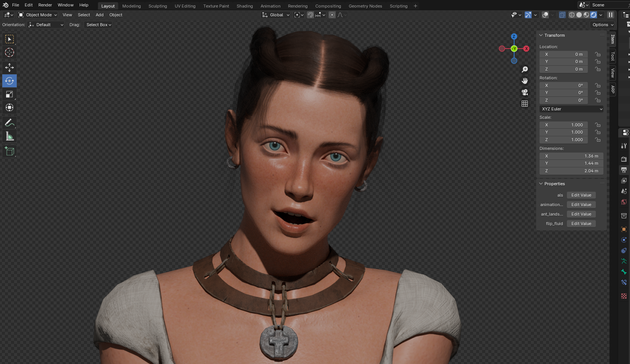Choose the Measure tool

pyautogui.click(x=9, y=136)
